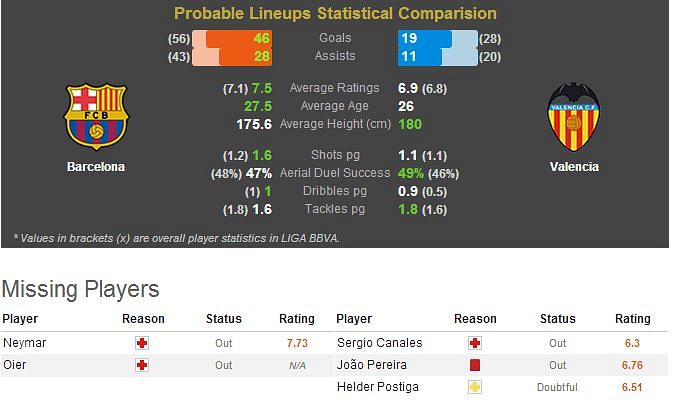The height and width of the screenshot is (405, 674).
Task: Click Helder Postiga's yellow doubtful icon
Action: click(475, 387)
